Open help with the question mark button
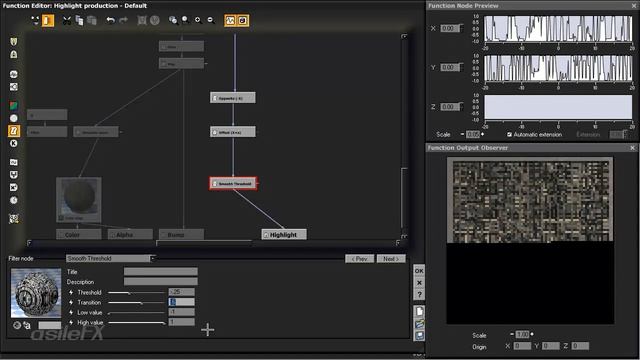This screenshot has height=360, width=640. 419,295
